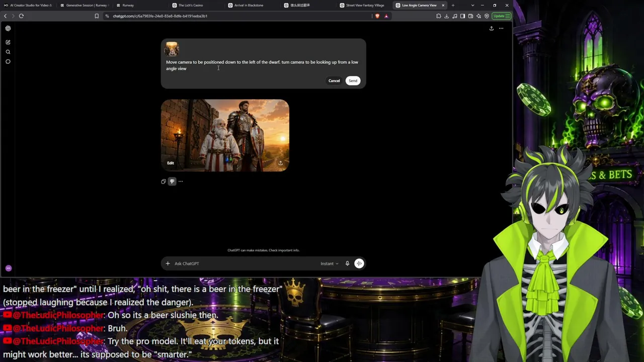Open the Brave Shields lion icon

pyautogui.click(x=377, y=16)
